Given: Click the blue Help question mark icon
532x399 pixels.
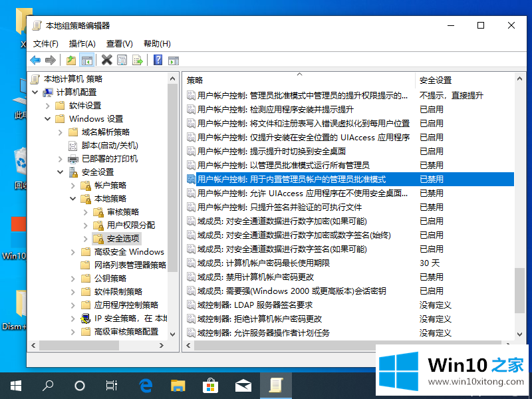Looking at the screenshot, I should (158, 61).
